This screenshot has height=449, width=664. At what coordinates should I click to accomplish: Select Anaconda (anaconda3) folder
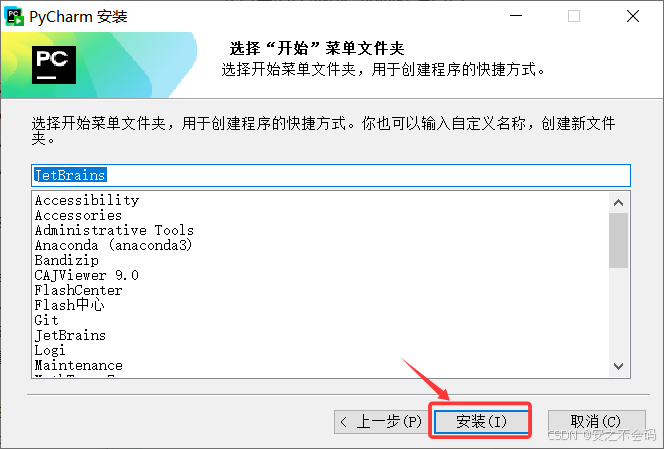(x=113, y=245)
